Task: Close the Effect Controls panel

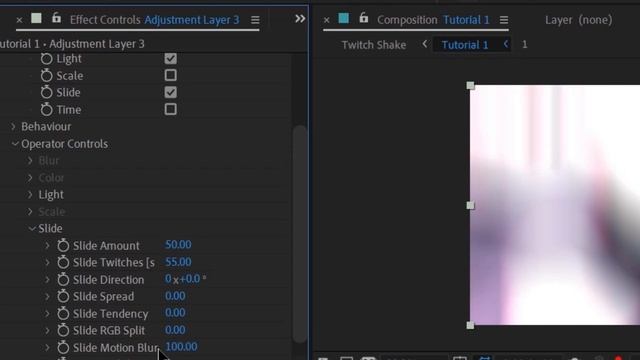Action: [x=19, y=20]
